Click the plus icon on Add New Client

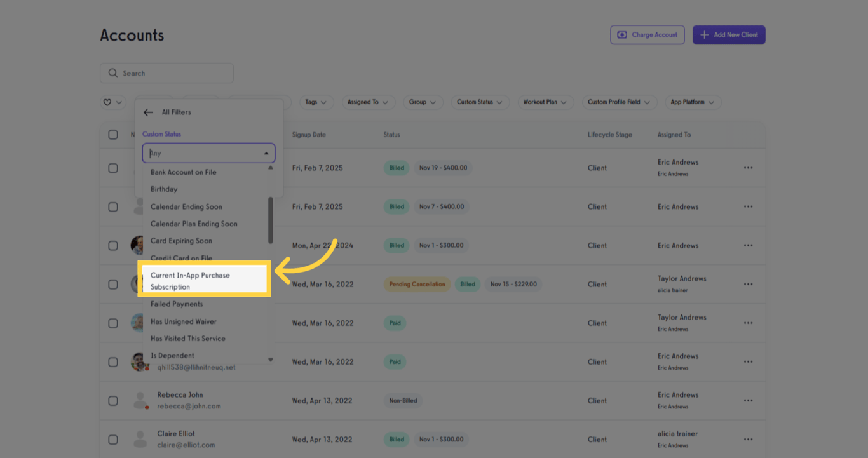pos(703,35)
